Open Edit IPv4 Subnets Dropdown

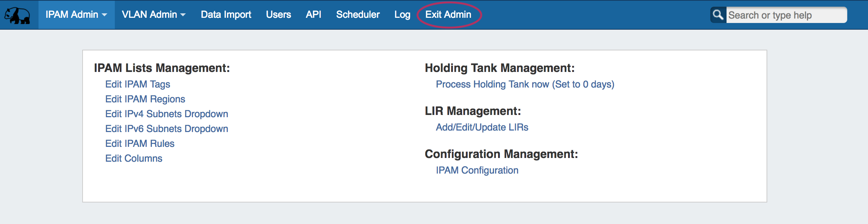[x=167, y=114]
